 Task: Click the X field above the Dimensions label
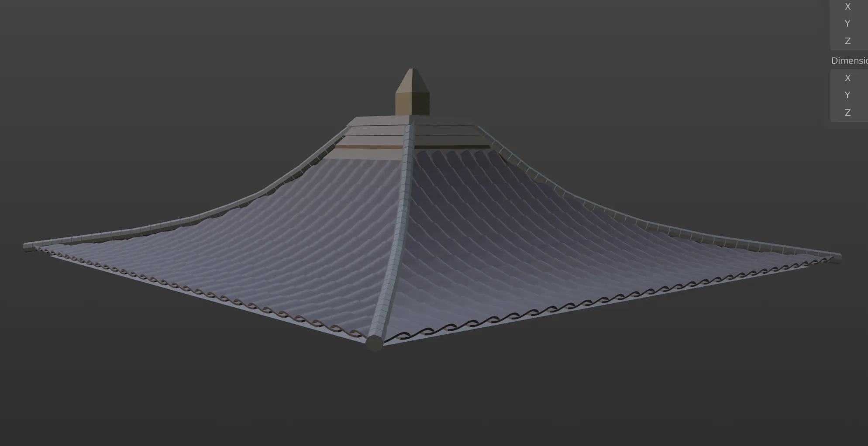(849, 7)
